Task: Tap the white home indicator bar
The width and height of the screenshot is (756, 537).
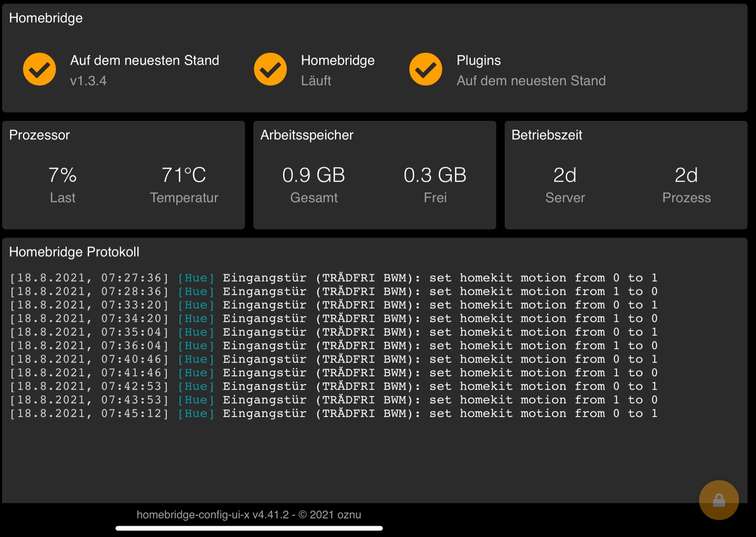Action: tap(249, 528)
